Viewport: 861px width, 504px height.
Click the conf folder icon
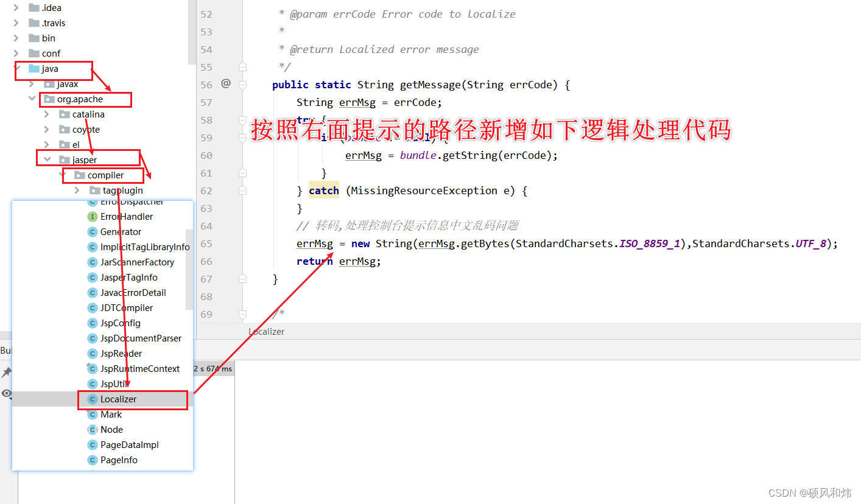point(34,54)
